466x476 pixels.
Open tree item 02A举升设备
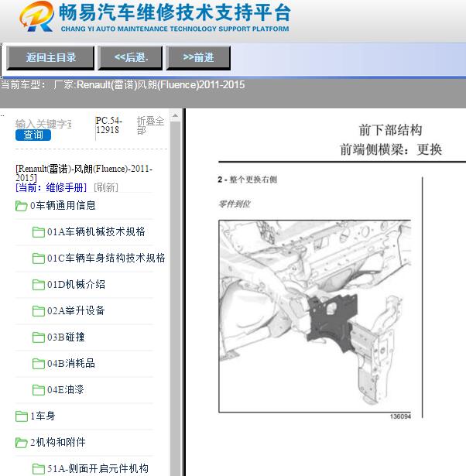[x=76, y=310]
